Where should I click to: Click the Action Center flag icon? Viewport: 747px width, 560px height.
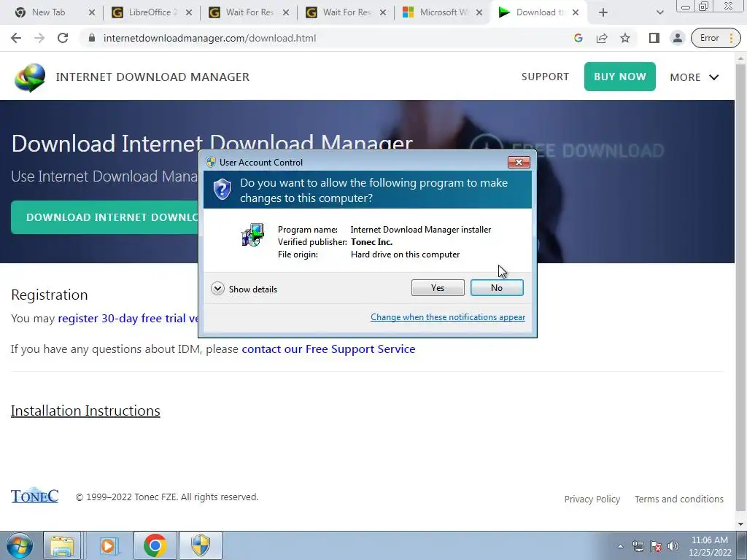click(x=656, y=546)
